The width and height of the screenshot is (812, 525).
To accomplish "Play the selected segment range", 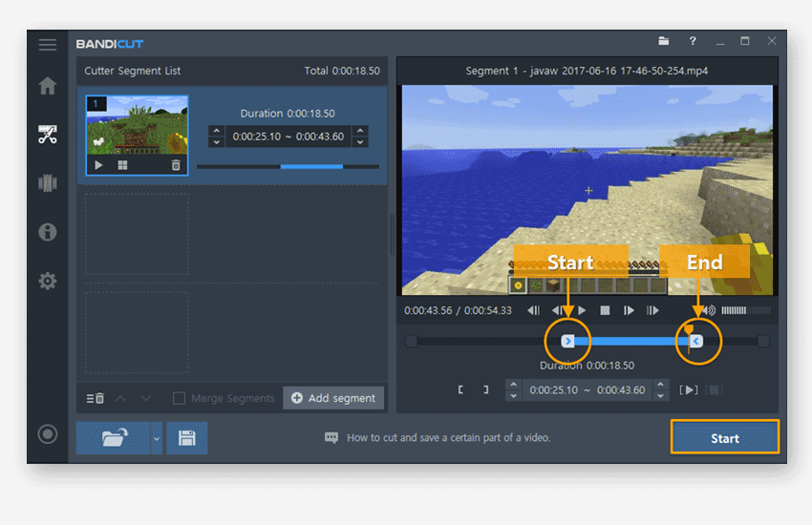I will tap(688, 389).
